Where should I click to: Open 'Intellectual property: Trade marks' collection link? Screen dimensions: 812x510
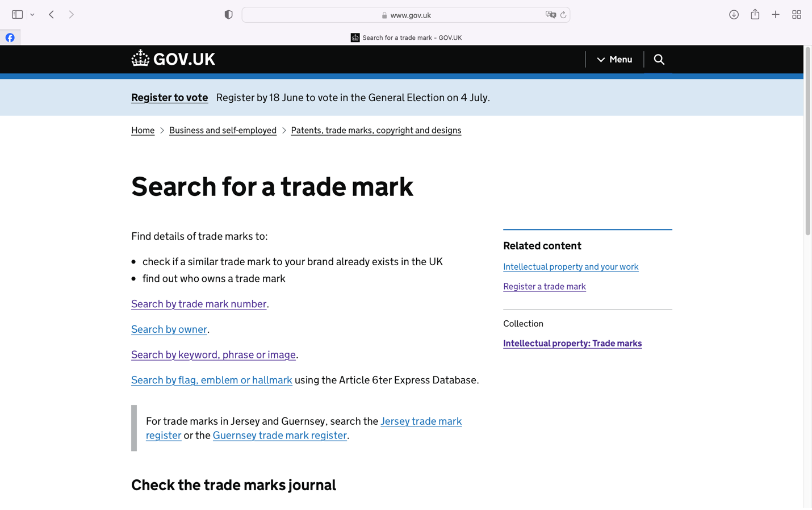572,344
